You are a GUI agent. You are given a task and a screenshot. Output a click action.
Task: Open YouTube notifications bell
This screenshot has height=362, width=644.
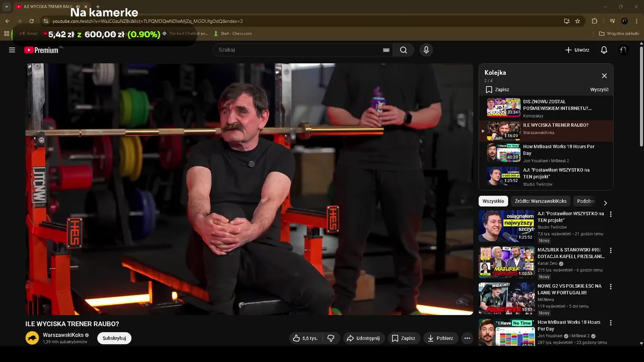click(x=604, y=50)
